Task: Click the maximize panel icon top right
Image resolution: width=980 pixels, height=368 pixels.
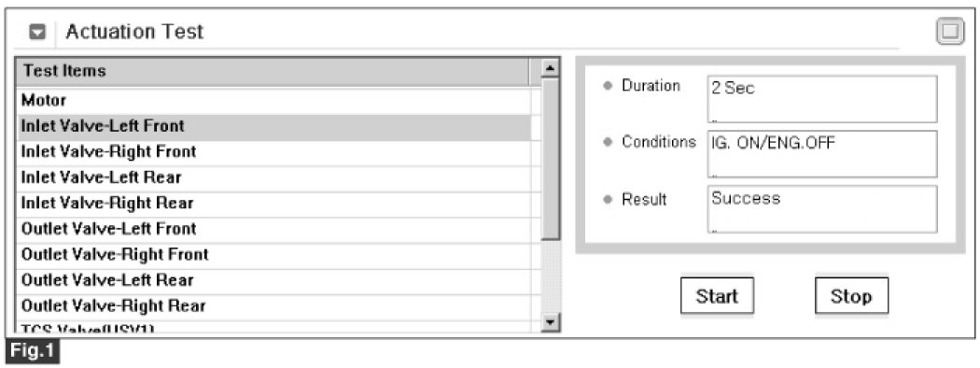Action: click(x=950, y=32)
